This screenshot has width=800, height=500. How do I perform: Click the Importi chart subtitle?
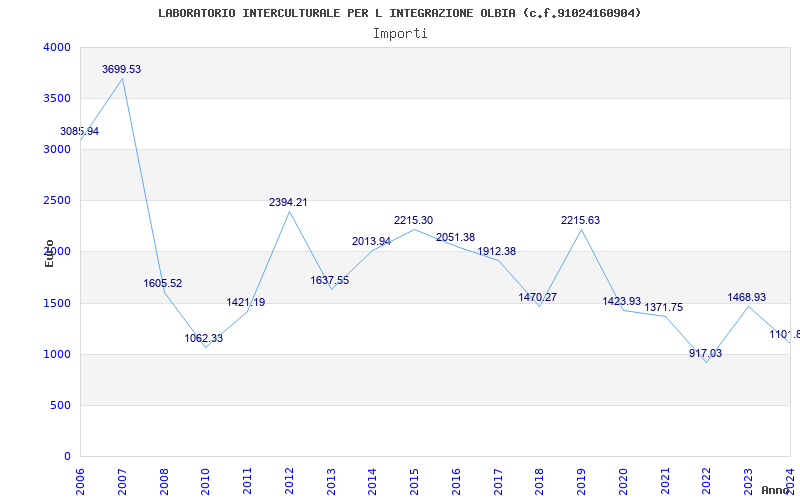click(400, 34)
